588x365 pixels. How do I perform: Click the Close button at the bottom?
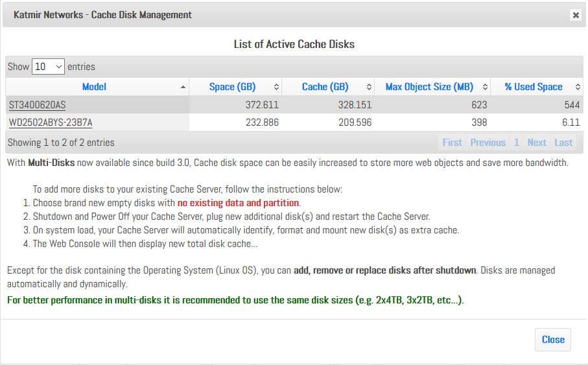pos(553,340)
